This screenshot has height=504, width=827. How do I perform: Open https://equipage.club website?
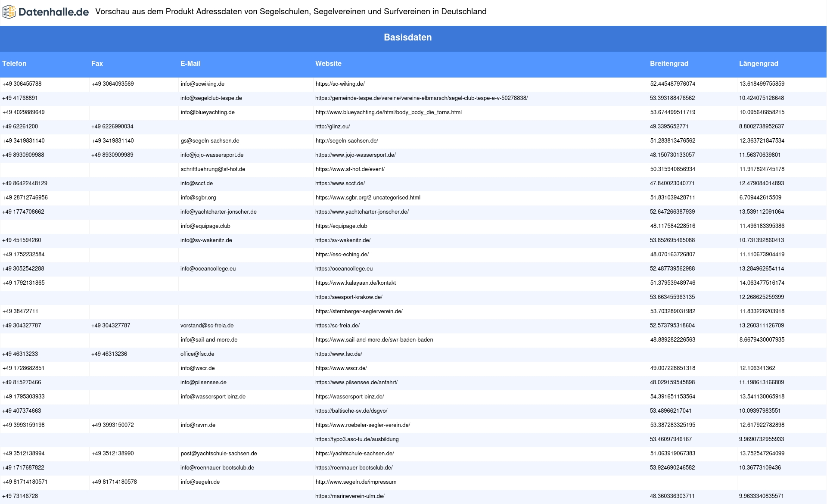(341, 226)
